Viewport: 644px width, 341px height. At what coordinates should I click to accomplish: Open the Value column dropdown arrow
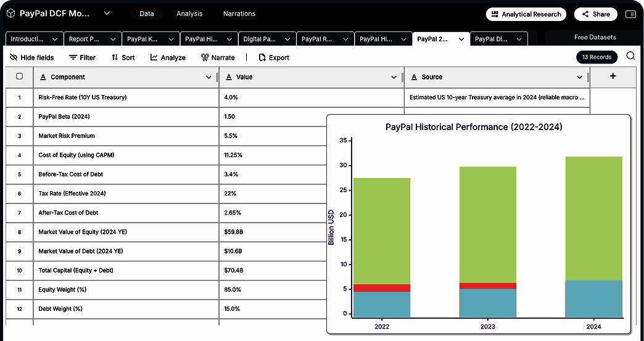tap(394, 77)
